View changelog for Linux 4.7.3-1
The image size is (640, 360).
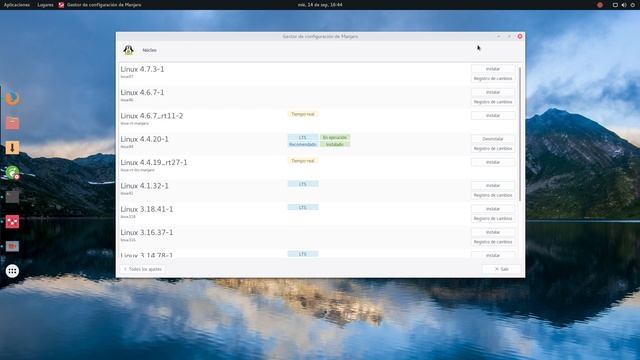tap(493, 78)
